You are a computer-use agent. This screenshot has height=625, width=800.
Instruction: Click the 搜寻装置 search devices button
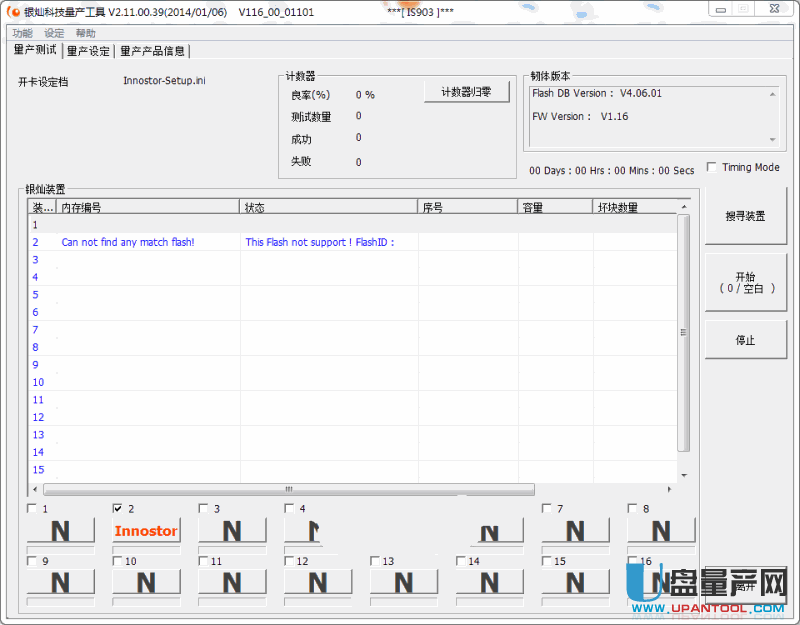(x=745, y=216)
